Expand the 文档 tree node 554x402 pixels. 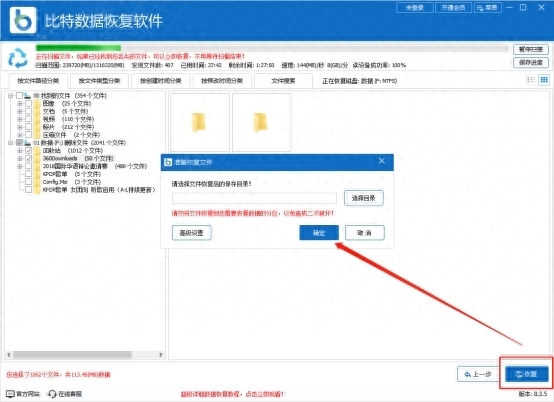click(x=20, y=111)
